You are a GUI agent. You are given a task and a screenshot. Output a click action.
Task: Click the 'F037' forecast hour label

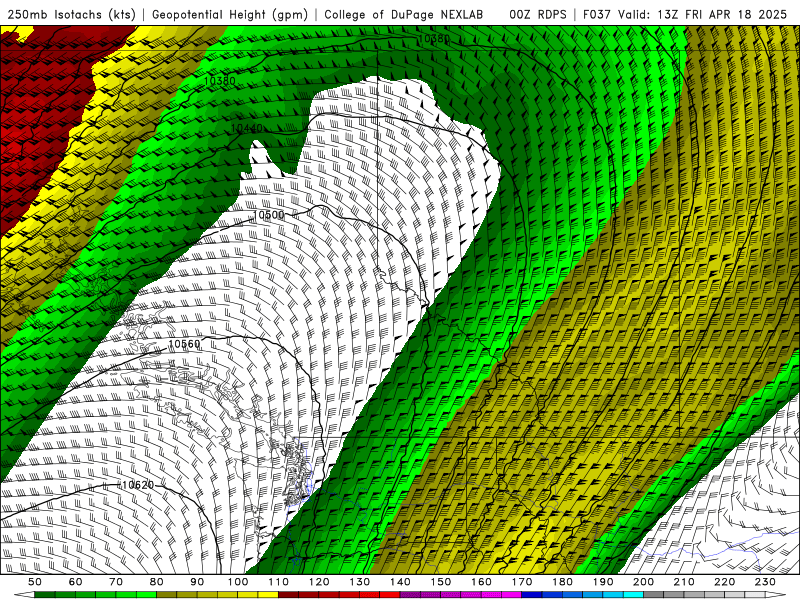[597, 15]
